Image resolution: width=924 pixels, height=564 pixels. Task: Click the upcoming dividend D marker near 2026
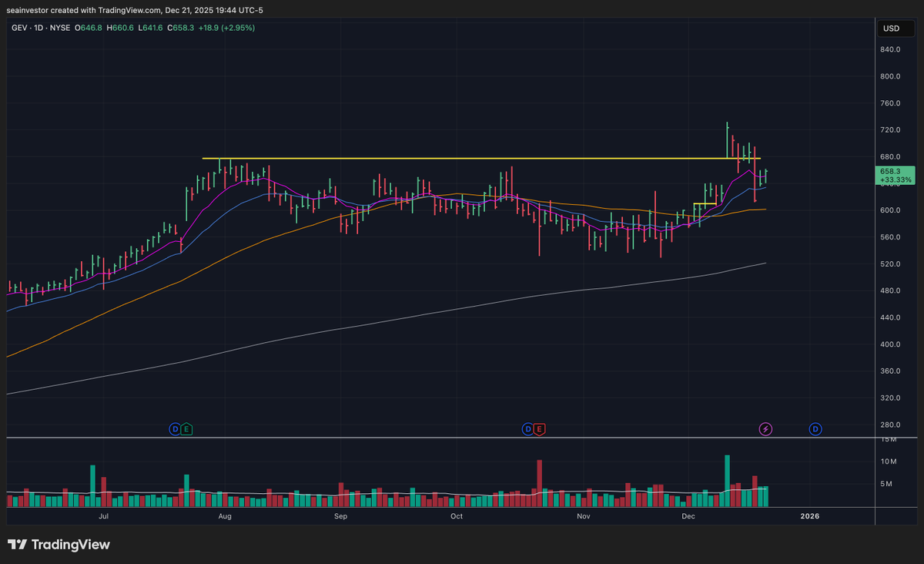[815, 428]
